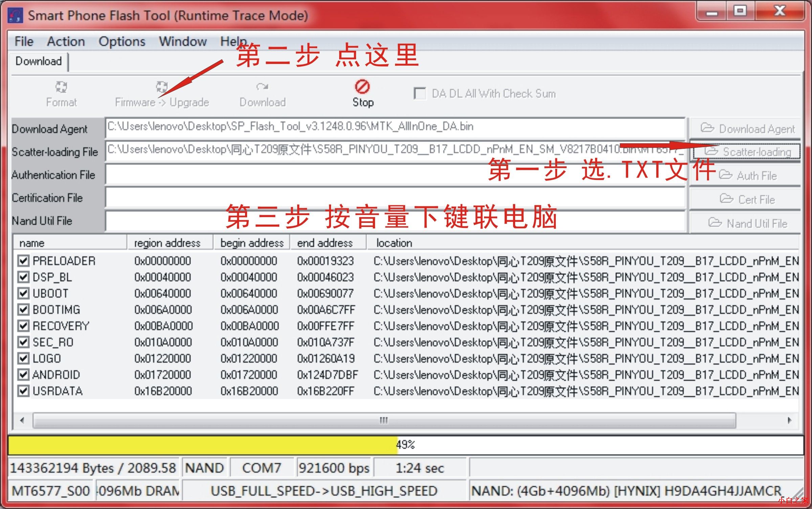This screenshot has height=509, width=812.
Task: Uncheck the UBOOT partition checkbox
Action: (23, 293)
